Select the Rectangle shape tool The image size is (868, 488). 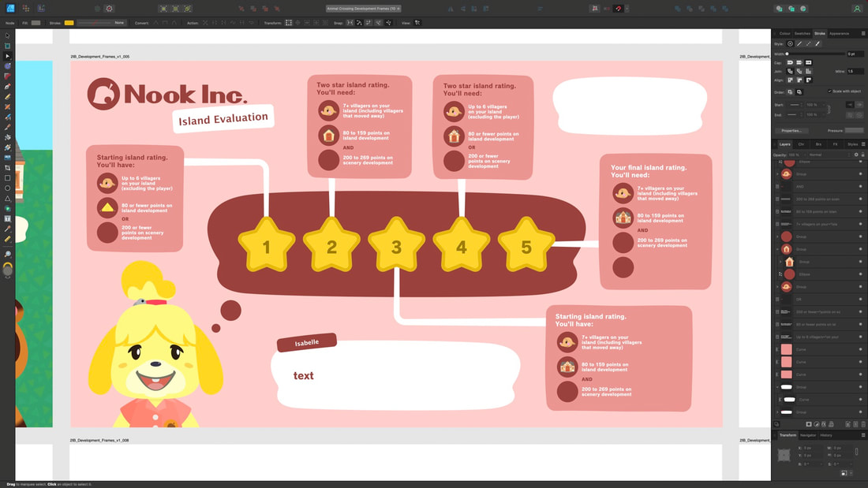7,178
